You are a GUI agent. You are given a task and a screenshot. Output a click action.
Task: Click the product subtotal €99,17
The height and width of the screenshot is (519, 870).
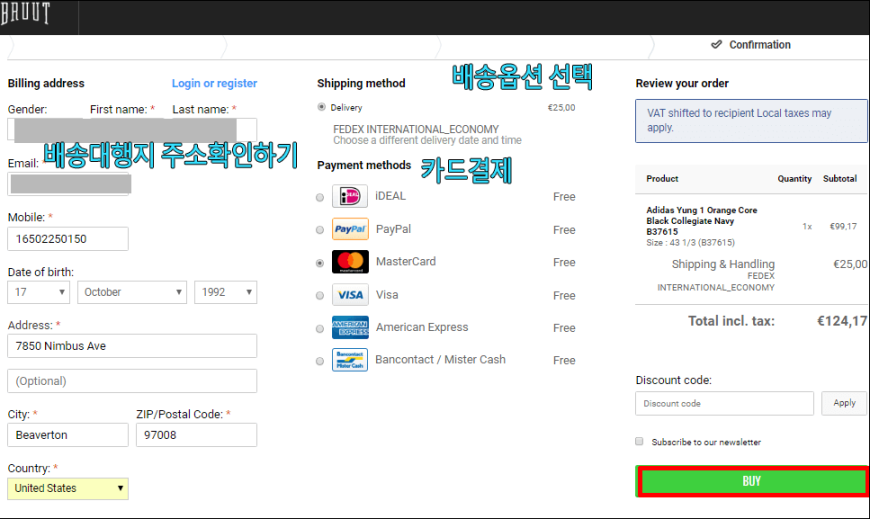click(843, 226)
